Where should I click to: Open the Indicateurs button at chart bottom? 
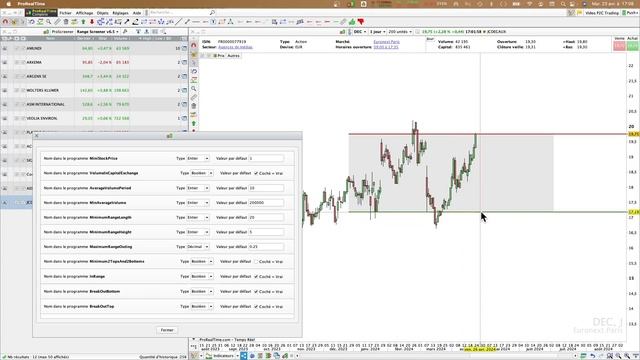click(222, 356)
